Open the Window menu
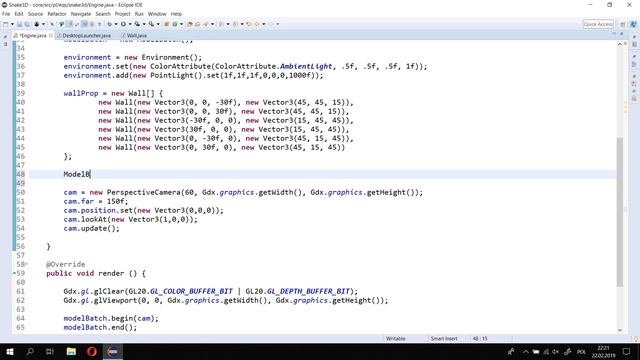Screen dimensions: 640x360 (157, 14)
